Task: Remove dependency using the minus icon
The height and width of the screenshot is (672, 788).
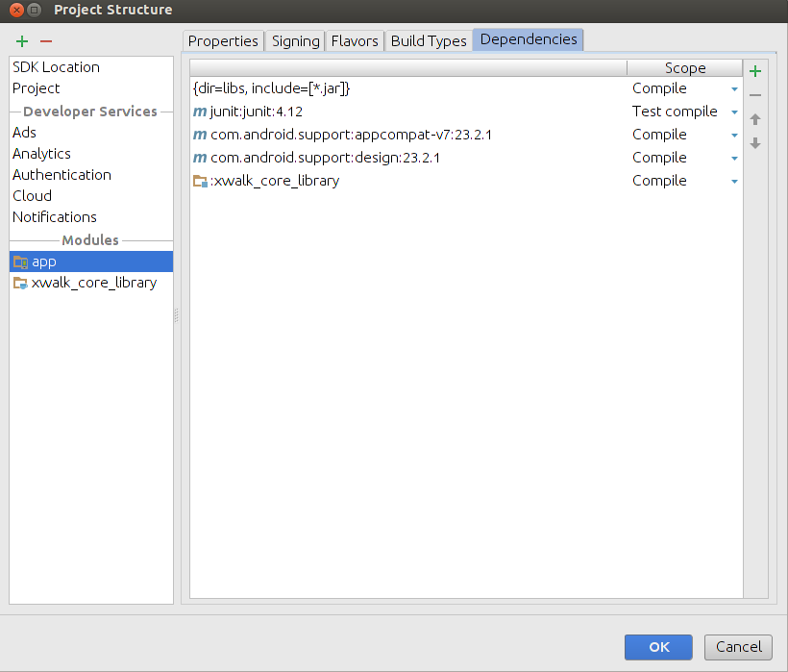Action: click(x=755, y=95)
